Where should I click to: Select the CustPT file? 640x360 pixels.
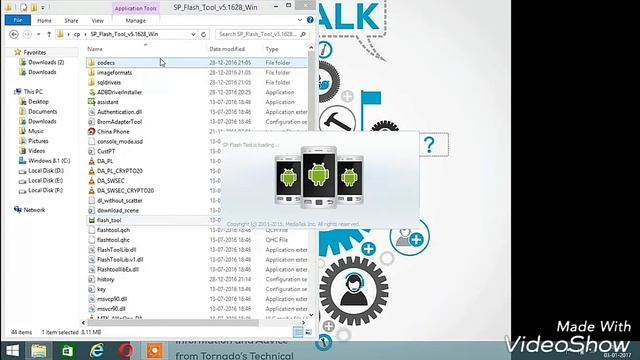pyautogui.click(x=106, y=151)
